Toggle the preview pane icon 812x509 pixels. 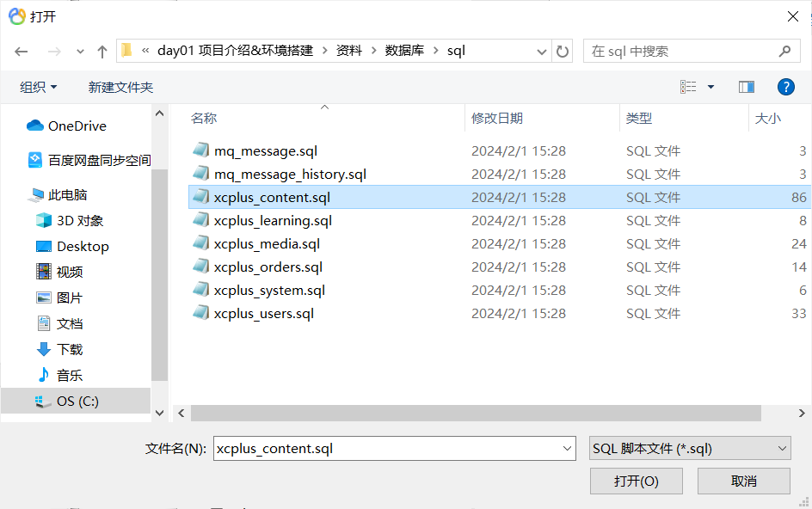pyautogui.click(x=747, y=87)
